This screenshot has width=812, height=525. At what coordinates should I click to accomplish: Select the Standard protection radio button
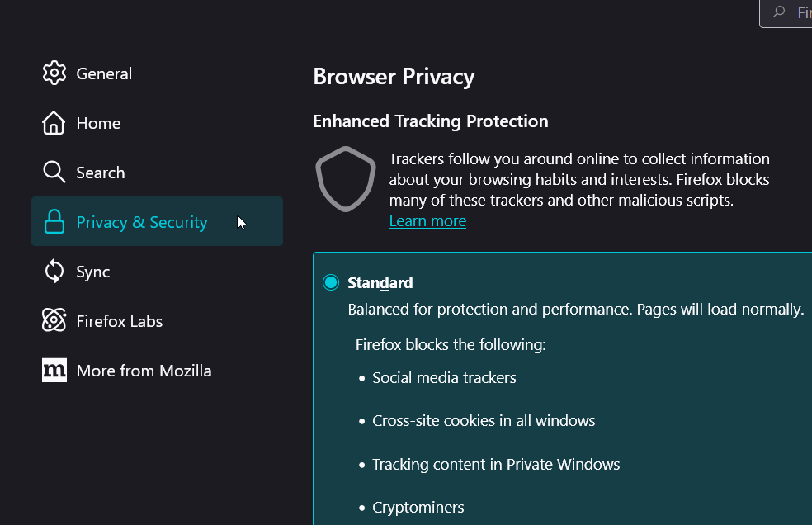pos(331,283)
